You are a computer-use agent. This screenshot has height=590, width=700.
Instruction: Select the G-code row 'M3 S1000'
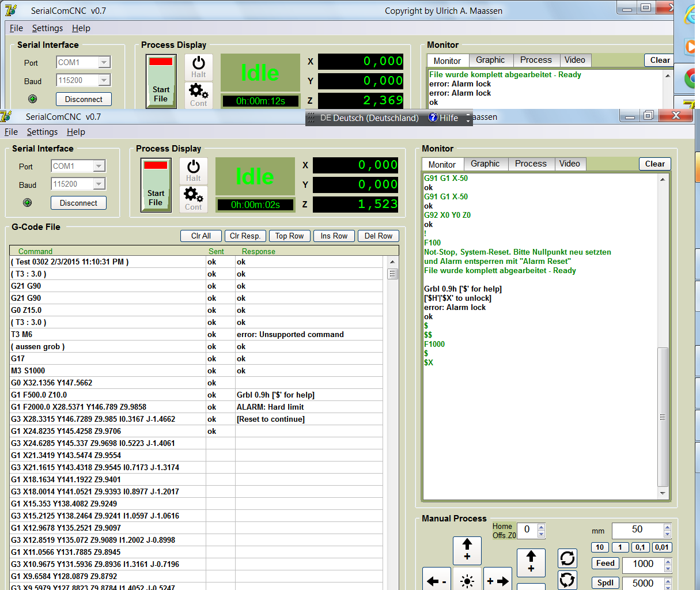pos(108,370)
